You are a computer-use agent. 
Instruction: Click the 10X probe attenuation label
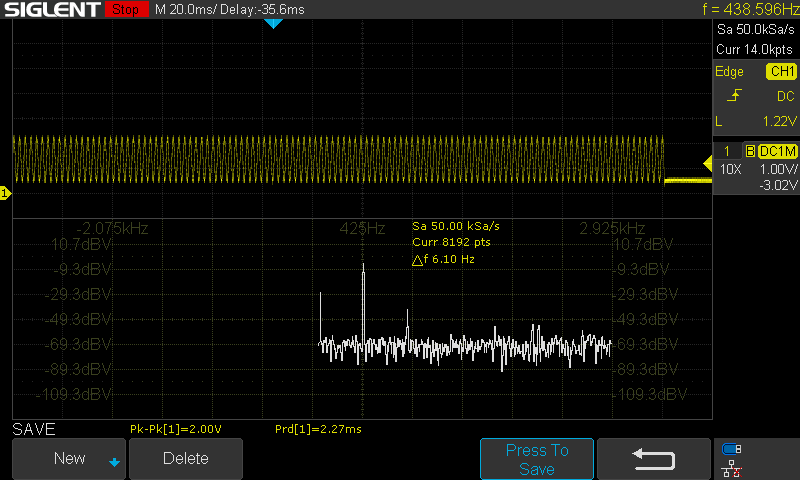[731, 169]
